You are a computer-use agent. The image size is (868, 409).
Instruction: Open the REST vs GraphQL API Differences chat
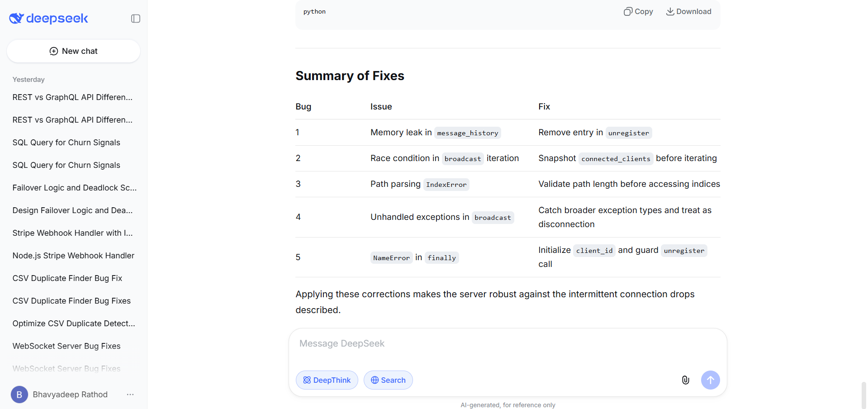(x=72, y=97)
